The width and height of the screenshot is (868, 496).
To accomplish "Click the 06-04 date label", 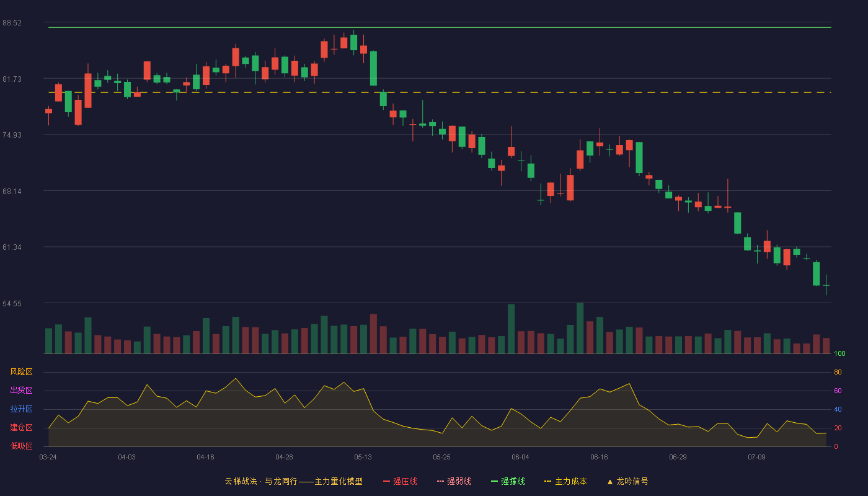I will tap(520, 457).
